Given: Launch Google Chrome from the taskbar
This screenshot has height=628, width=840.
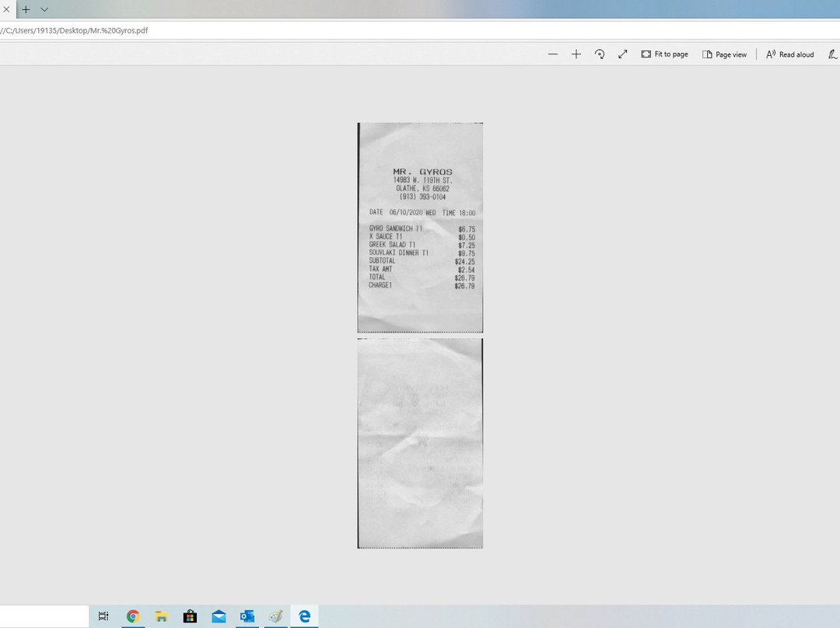Looking at the screenshot, I should coord(133,616).
